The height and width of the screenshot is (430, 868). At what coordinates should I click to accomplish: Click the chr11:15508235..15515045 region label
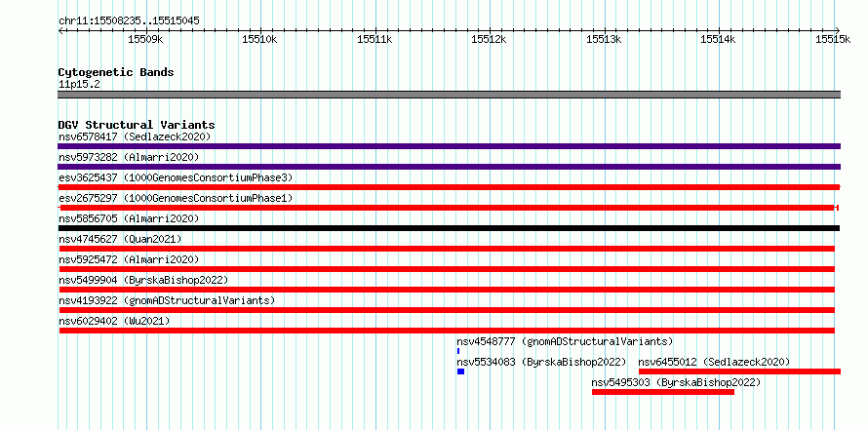point(129,21)
